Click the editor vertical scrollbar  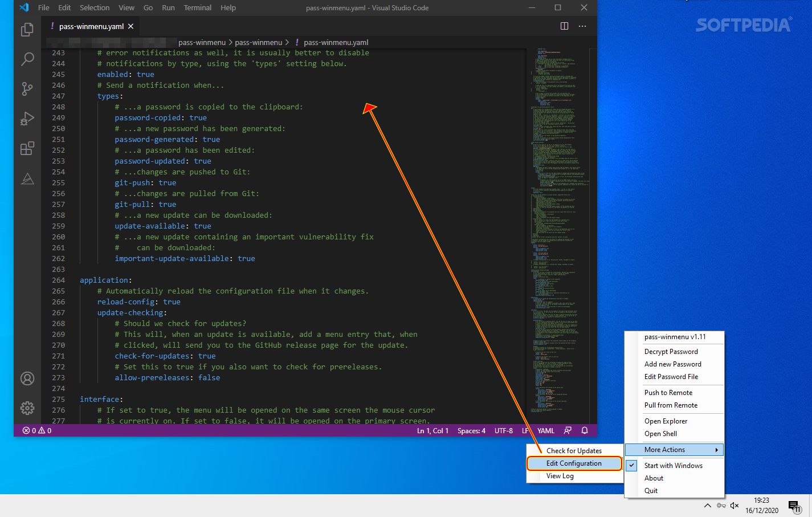593,237
